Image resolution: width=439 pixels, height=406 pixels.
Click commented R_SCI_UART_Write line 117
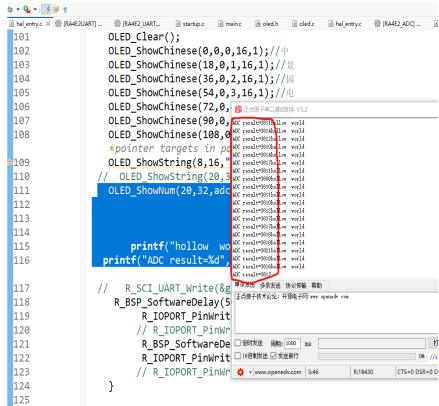tap(164, 288)
